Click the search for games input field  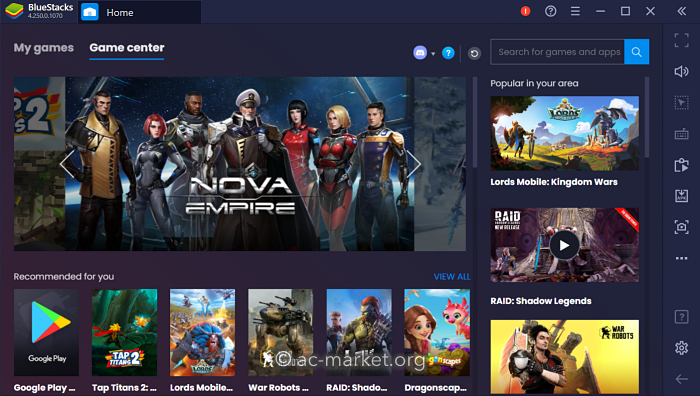coord(557,52)
